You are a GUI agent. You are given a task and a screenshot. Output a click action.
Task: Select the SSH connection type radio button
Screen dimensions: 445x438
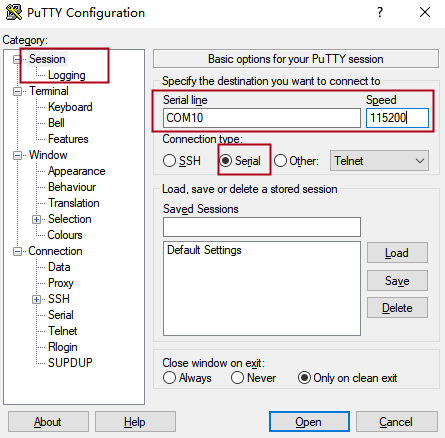pyautogui.click(x=169, y=161)
